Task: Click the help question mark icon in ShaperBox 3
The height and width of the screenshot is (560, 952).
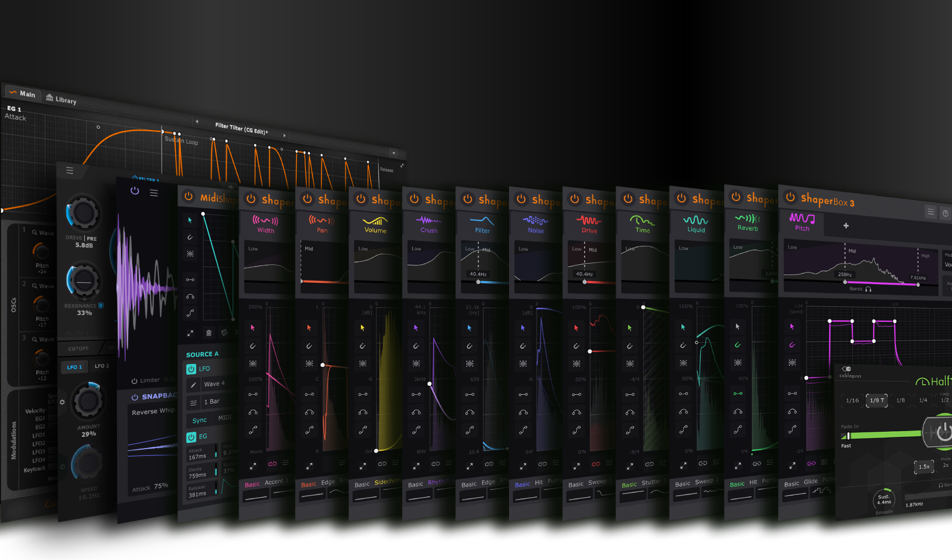Action: coord(945,213)
